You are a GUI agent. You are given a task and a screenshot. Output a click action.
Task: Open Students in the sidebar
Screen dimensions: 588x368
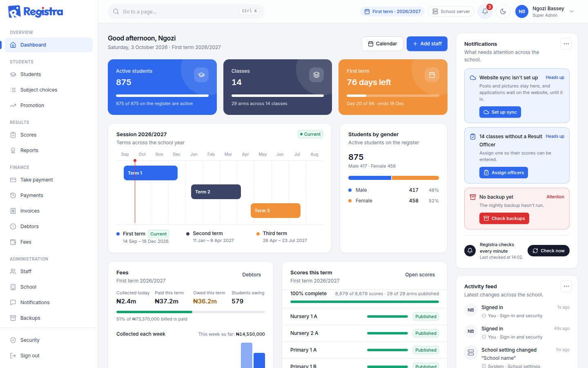(49, 74)
